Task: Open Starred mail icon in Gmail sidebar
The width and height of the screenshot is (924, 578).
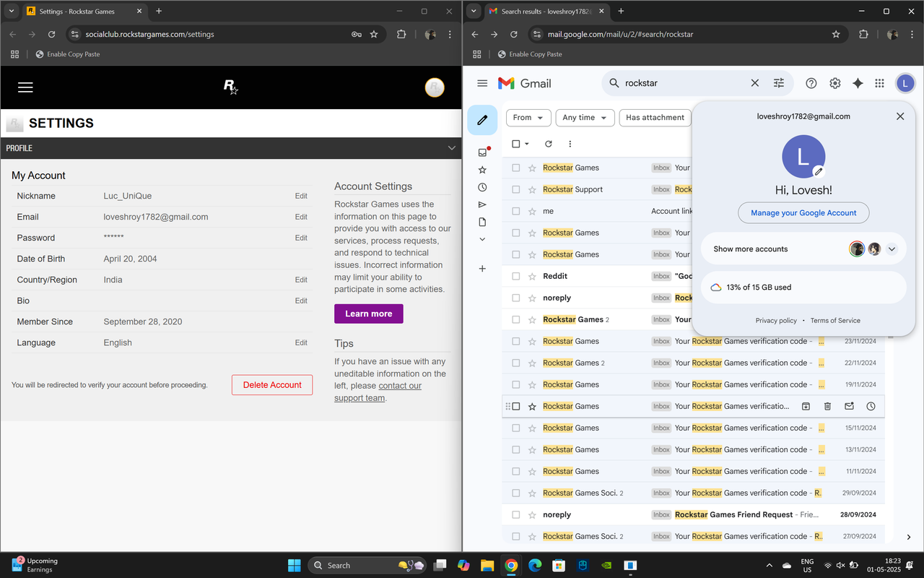Action: point(482,170)
